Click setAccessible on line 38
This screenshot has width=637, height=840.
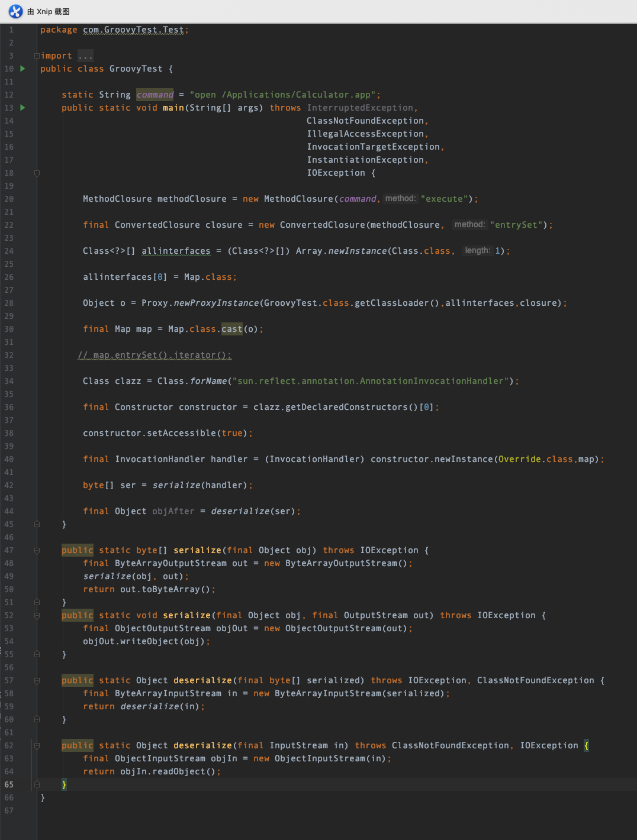tap(181, 433)
